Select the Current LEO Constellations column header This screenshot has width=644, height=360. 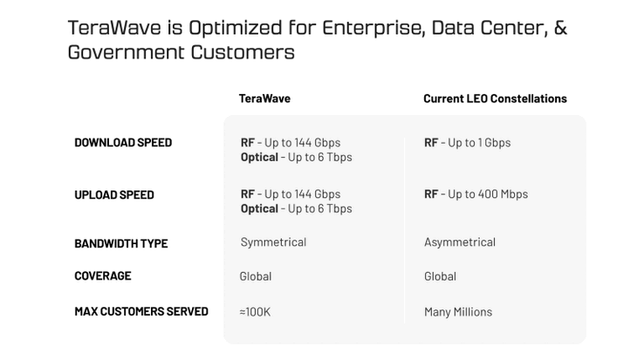click(x=495, y=98)
